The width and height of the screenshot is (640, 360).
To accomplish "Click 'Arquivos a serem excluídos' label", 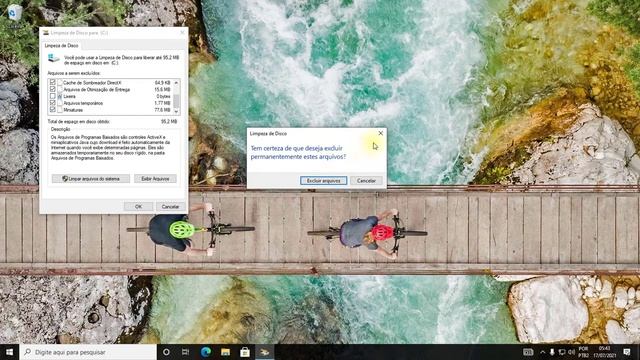I will [74, 73].
